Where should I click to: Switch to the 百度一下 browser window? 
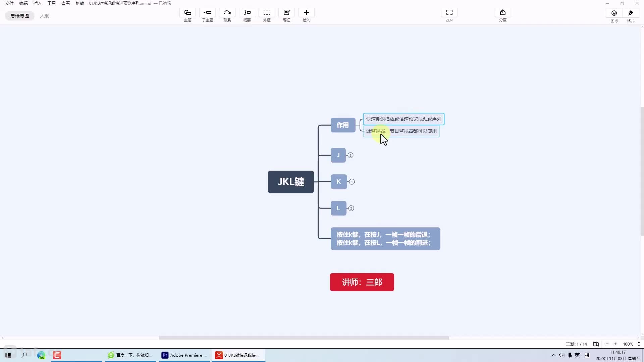coord(130,355)
